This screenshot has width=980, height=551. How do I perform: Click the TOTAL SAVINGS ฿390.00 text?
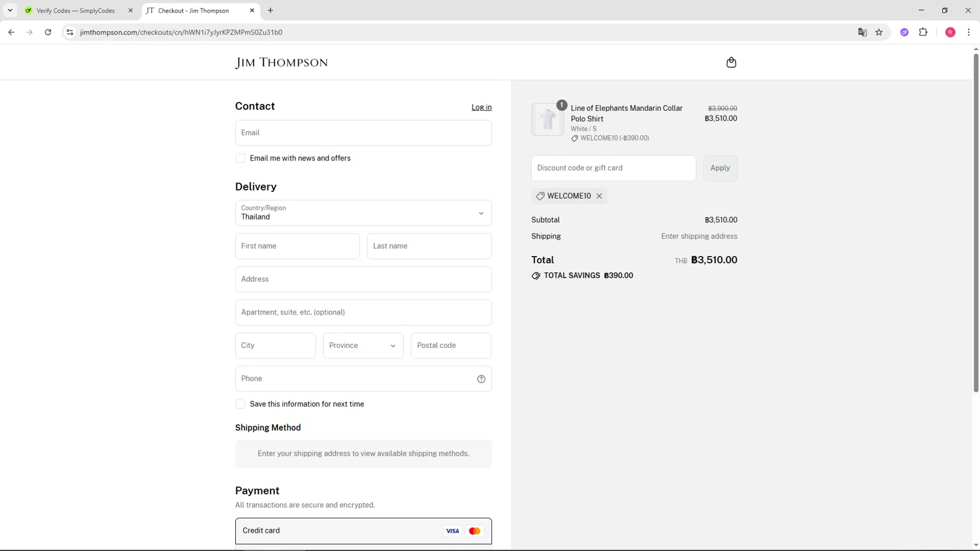588,275
